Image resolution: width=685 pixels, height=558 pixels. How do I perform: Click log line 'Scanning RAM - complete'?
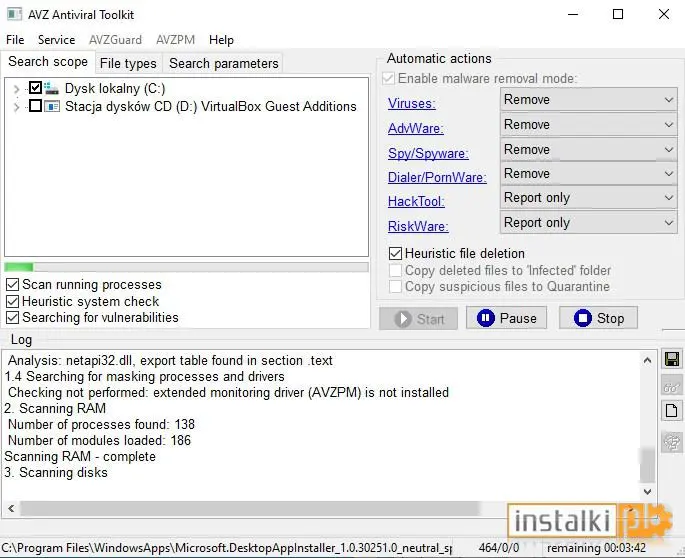[80, 456]
